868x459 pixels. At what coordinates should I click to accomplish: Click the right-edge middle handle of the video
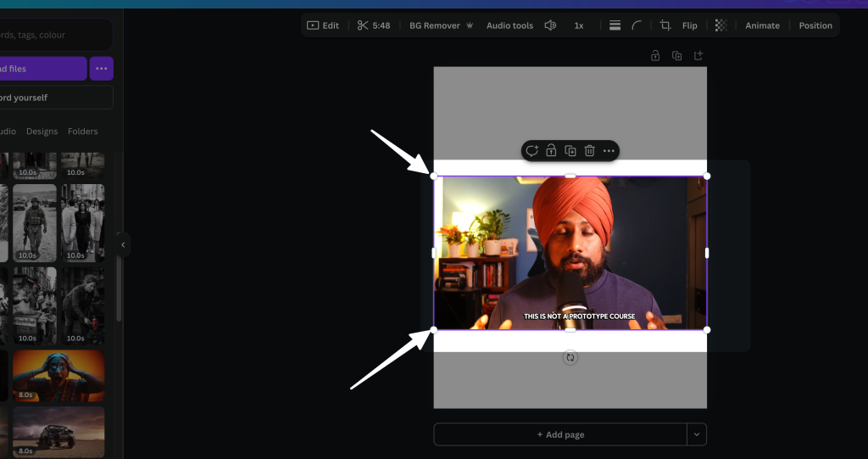pos(707,253)
